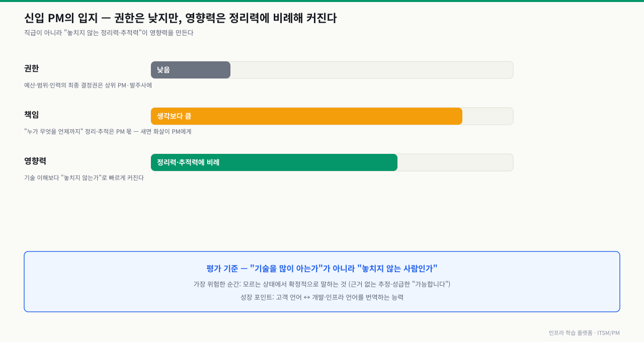Select the 권한 row label
This screenshot has height=342, width=644.
click(x=31, y=68)
